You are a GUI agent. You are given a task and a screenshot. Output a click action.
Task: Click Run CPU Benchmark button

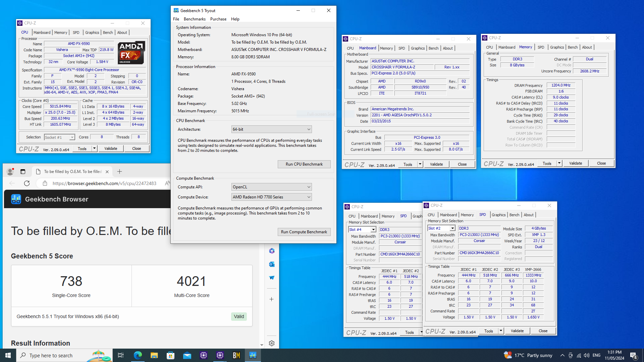pos(304,164)
